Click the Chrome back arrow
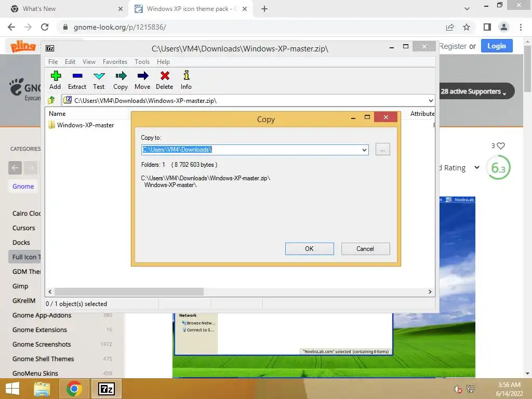 (11, 27)
